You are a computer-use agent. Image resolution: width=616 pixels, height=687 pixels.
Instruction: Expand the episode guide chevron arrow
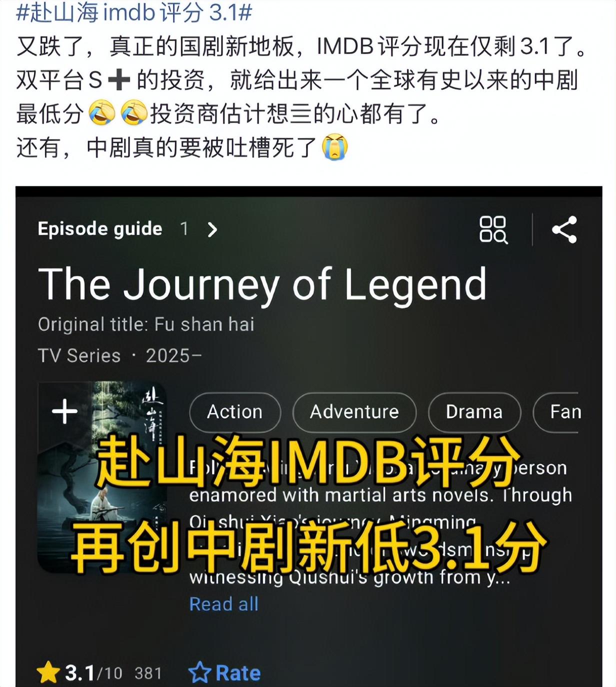coord(212,229)
